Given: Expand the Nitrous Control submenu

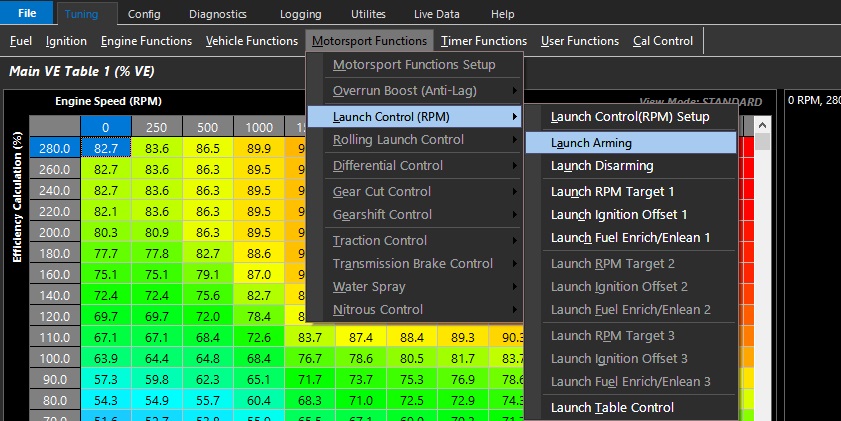Looking at the screenshot, I should (x=378, y=310).
